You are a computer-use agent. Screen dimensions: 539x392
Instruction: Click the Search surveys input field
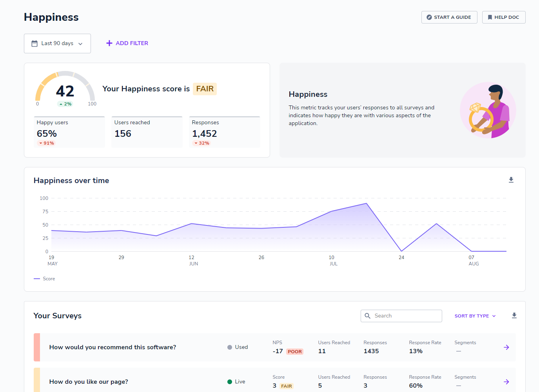point(401,316)
